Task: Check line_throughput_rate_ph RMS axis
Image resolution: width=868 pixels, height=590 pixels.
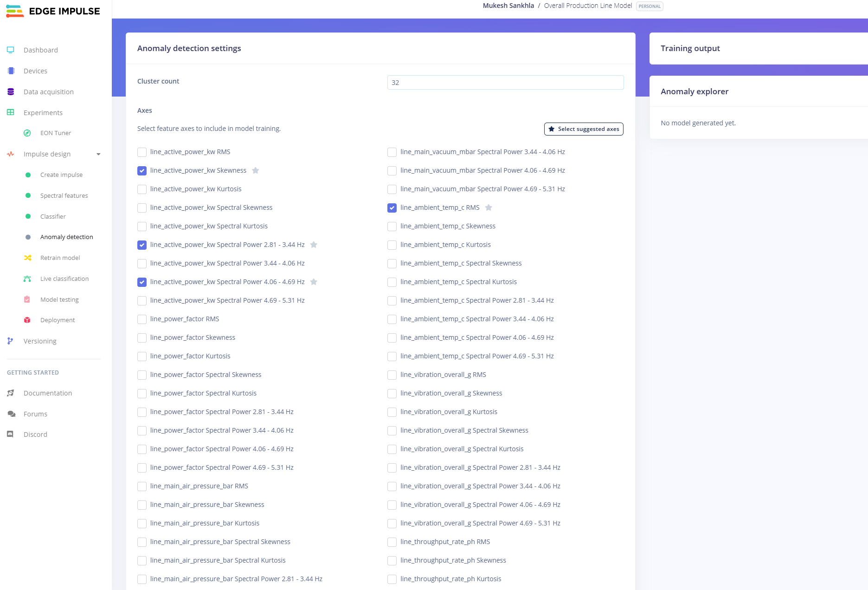Action: [392, 542]
